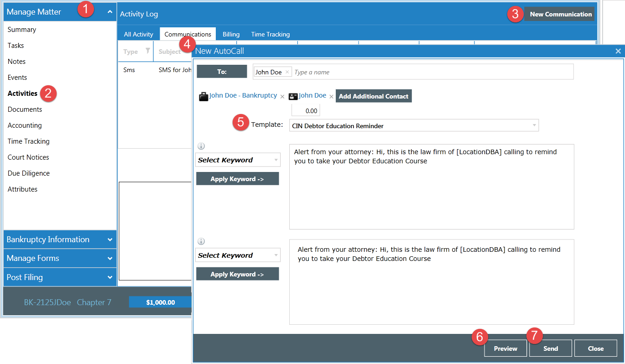Click the filter icon in Type column
Viewport: 625px width, 364px height.
[147, 51]
